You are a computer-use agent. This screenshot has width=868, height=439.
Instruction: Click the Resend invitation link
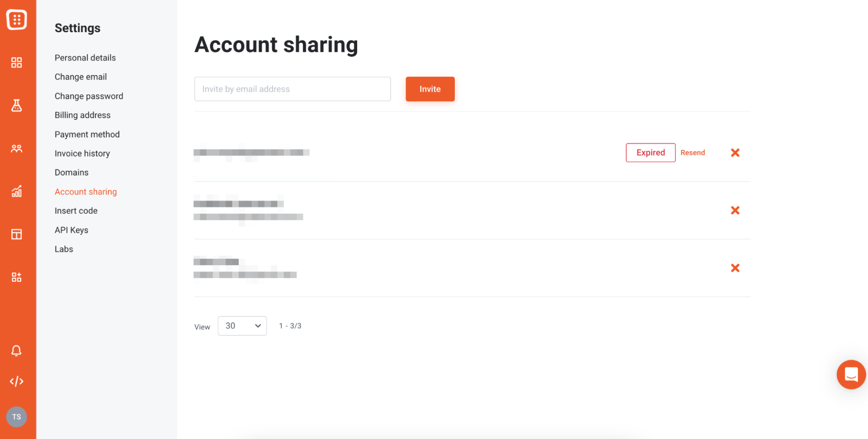pyautogui.click(x=693, y=153)
